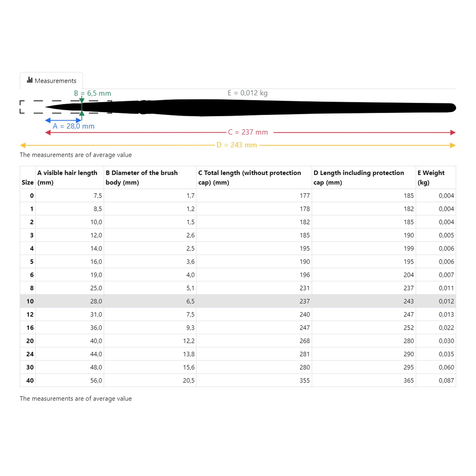Click the blue A = 28,0 mm label

tap(73, 126)
